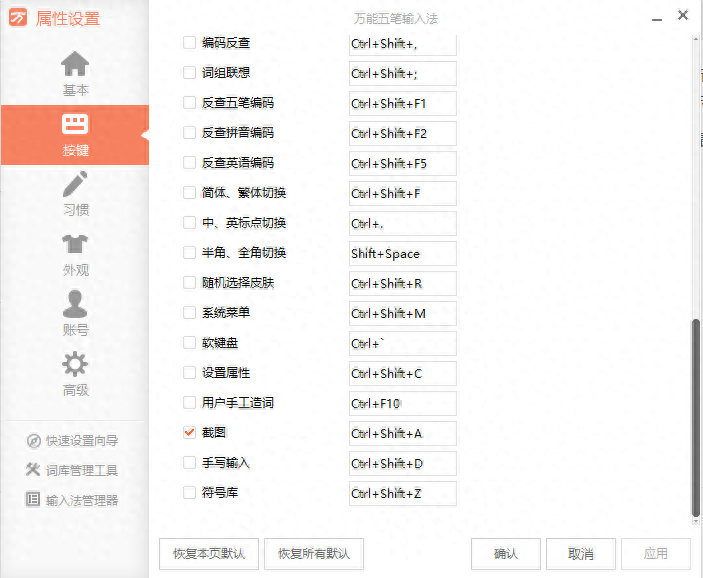703x578 pixels.
Task: Click the Ctrl+Shift+M hotkey field
Action: (x=403, y=313)
